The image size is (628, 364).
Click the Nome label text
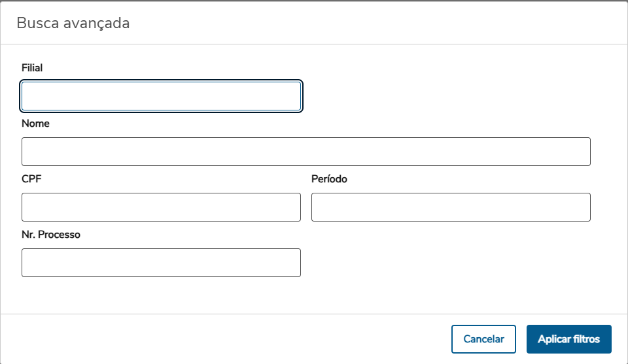tap(35, 124)
